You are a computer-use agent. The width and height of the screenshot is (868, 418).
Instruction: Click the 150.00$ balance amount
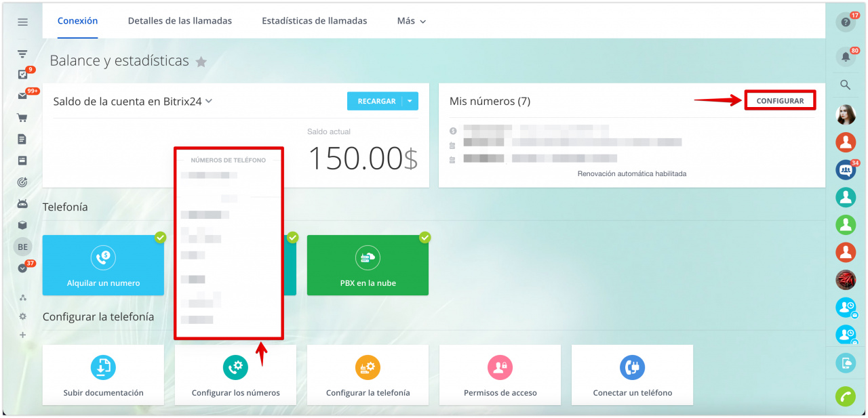pyautogui.click(x=363, y=158)
